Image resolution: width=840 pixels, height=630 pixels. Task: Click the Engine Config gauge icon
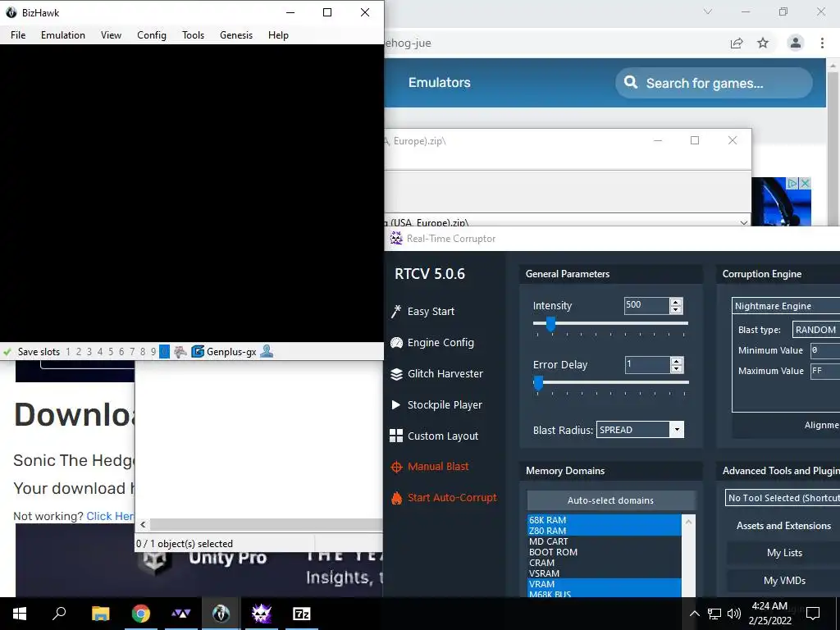click(396, 343)
